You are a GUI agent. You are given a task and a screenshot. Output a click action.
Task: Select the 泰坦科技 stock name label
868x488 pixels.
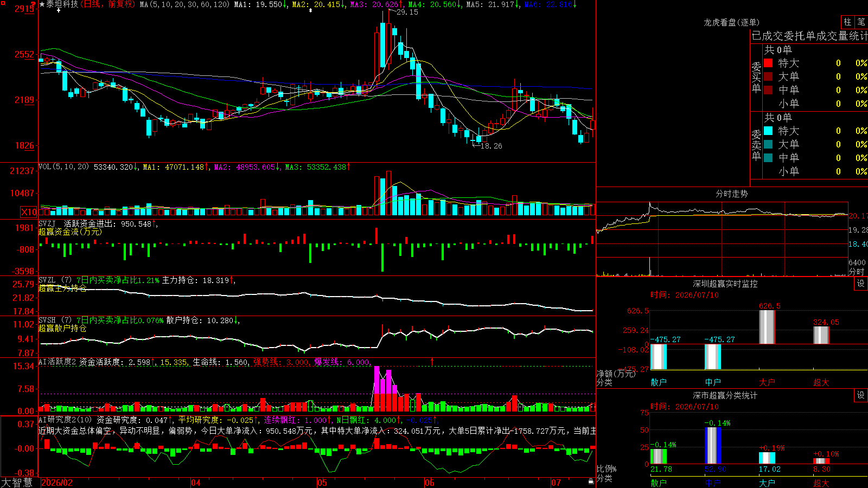click(x=62, y=4)
